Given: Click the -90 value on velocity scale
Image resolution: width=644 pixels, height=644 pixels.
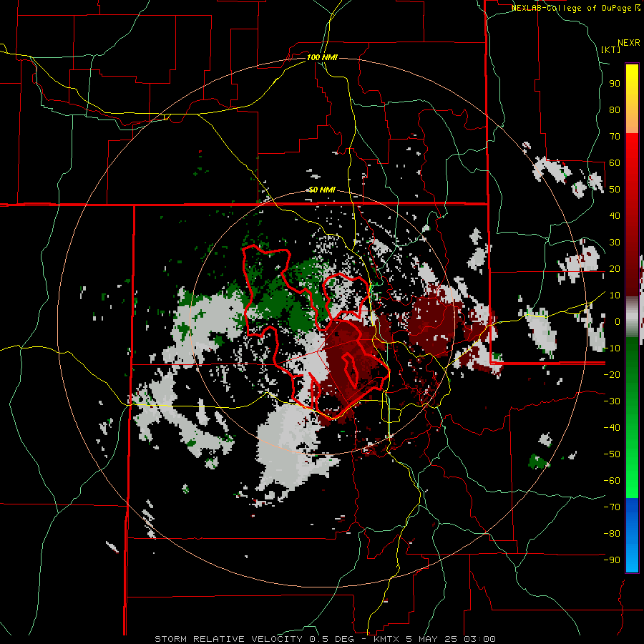Looking at the screenshot, I should (612, 560).
